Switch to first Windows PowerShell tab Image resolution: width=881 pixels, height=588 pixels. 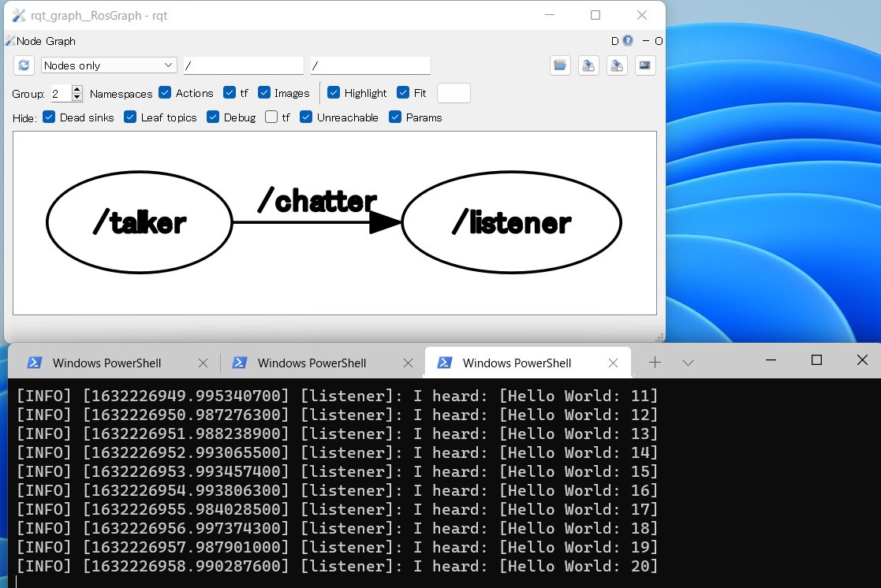117,363
